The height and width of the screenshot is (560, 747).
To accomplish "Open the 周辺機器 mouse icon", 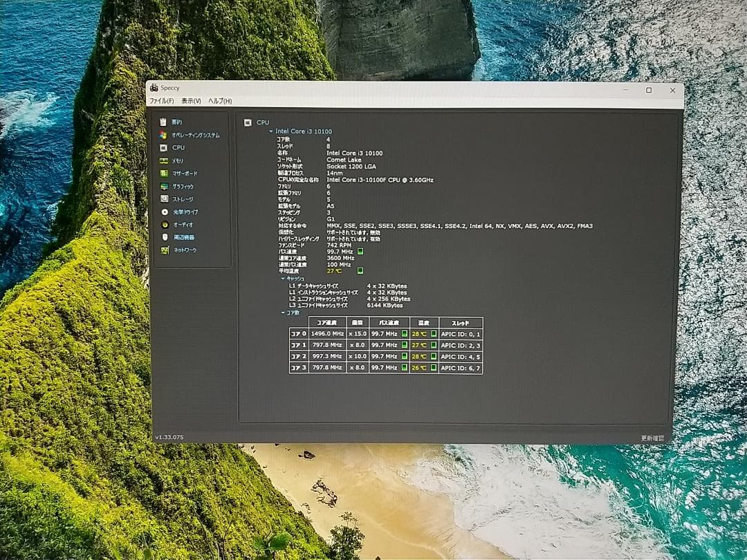I will 165,236.
